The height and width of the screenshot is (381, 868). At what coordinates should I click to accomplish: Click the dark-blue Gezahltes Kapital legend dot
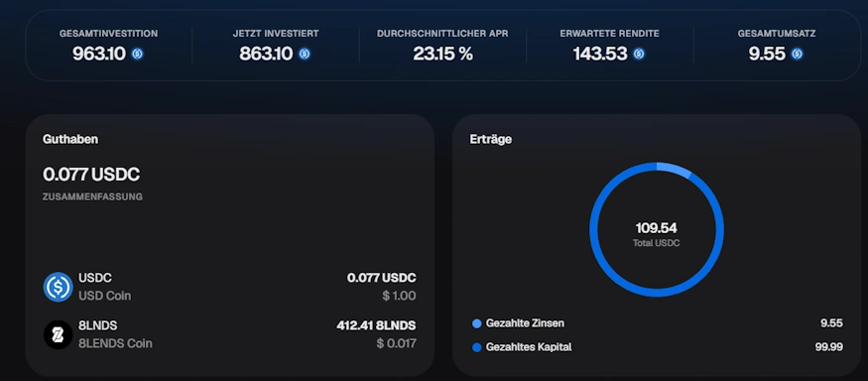(x=476, y=348)
